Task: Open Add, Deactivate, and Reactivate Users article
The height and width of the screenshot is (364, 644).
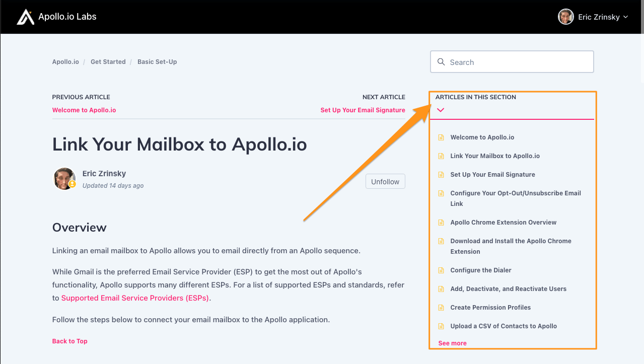Action: click(x=509, y=289)
